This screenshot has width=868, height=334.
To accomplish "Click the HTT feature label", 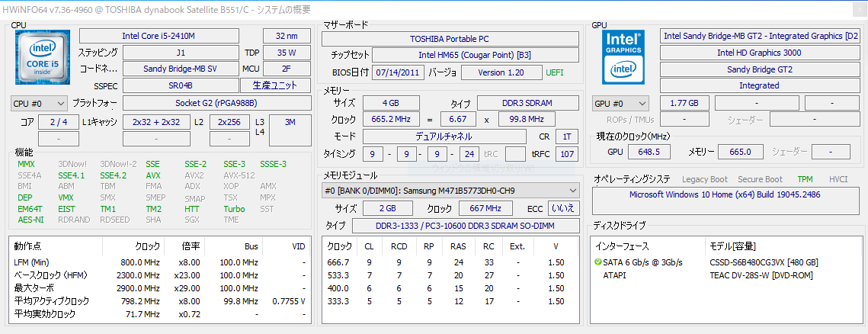I will (191, 209).
